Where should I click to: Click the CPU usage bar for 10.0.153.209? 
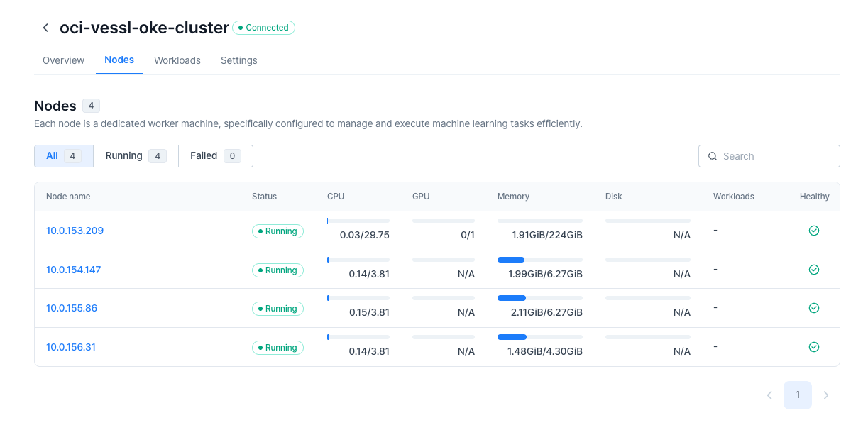[358, 221]
